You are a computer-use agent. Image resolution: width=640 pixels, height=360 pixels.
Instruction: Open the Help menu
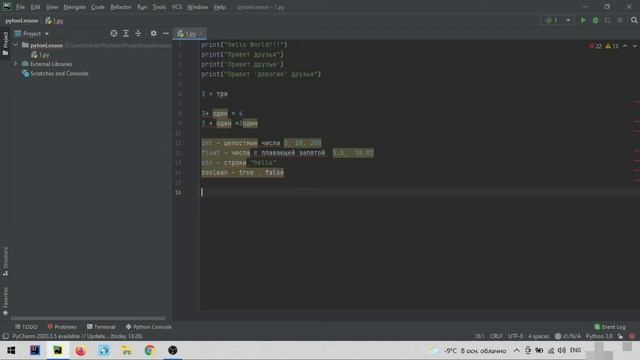point(220,7)
